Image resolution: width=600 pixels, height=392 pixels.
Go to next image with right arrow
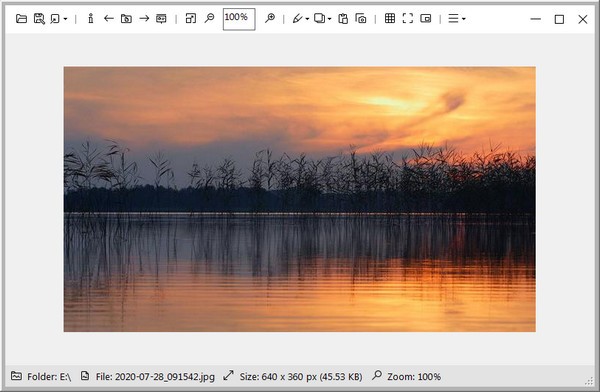[x=144, y=18]
